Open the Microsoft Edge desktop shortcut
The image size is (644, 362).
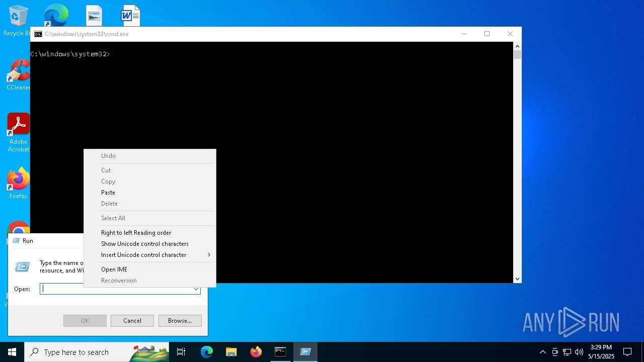[56, 15]
